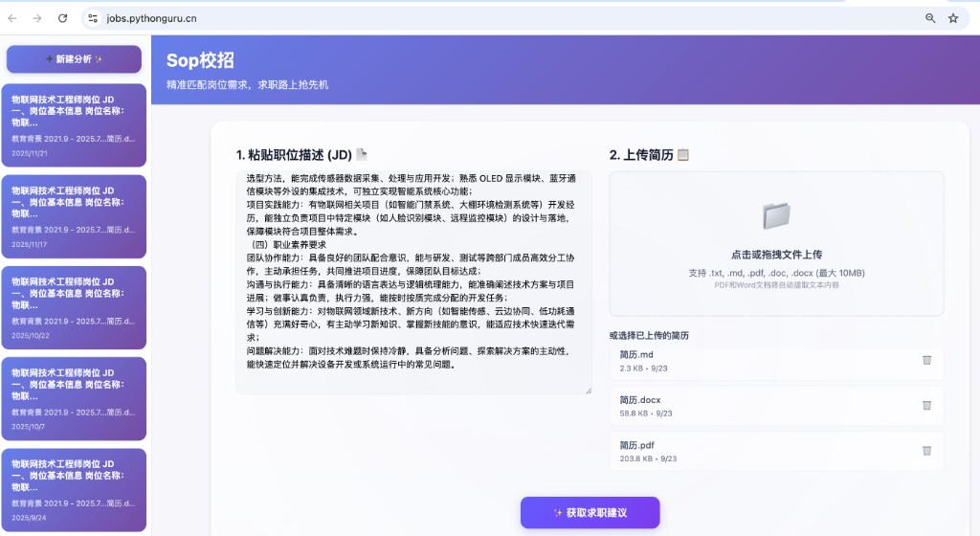Click supported formats text 支持 .txt, .md, .pdf
This screenshot has width=980, height=536.
[x=776, y=273]
